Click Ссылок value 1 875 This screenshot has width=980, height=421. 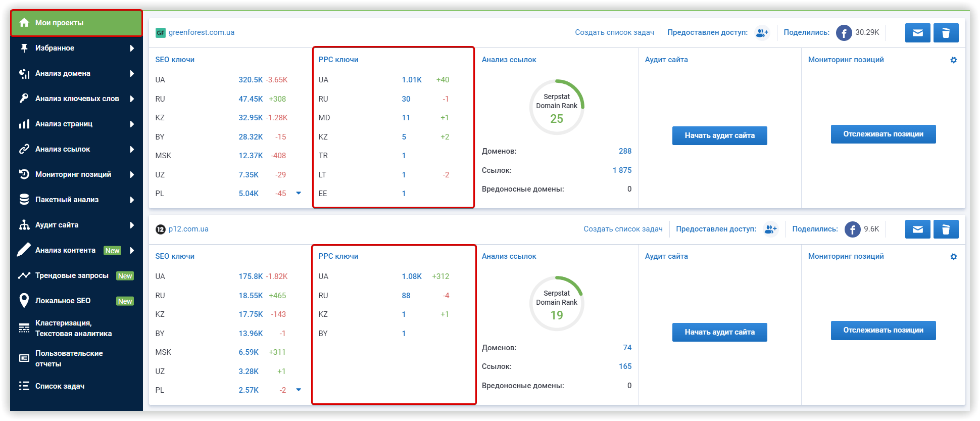pyautogui.click(x=622, y=170)
